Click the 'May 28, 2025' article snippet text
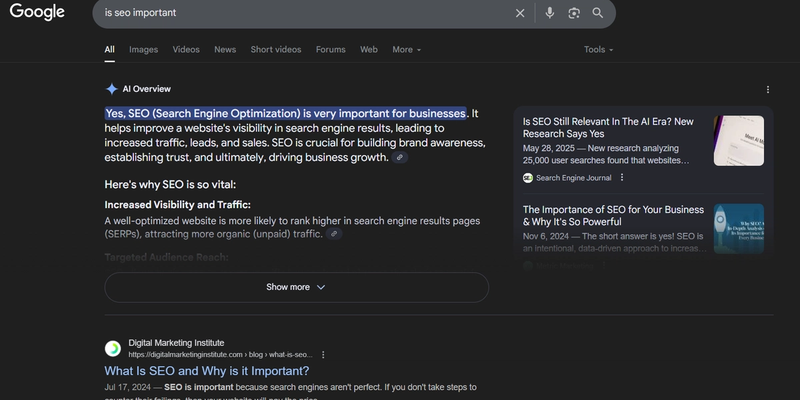The height and width of the screenshot is (400, 800). click(606, 155)
